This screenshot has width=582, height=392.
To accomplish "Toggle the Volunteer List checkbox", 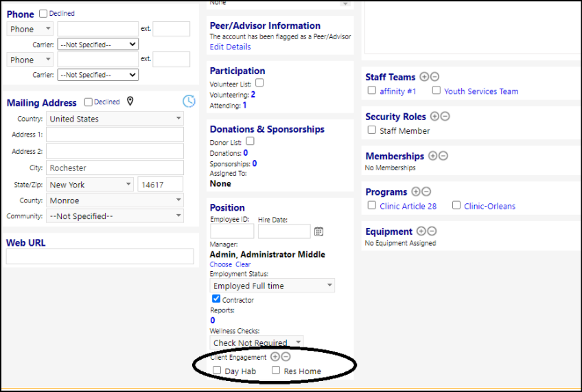I will coord(259,82).
